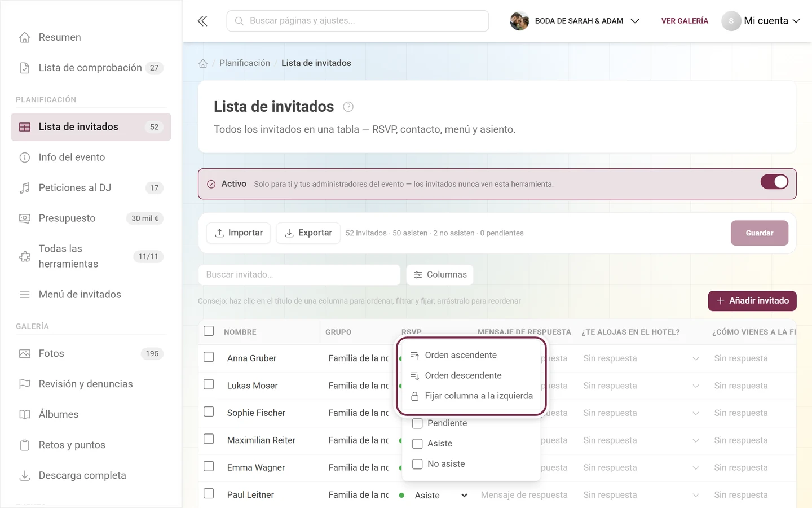This screenshot has height=508, width=812.
Task: Expand the Mi cuenta menu
Action: [761, 21]
